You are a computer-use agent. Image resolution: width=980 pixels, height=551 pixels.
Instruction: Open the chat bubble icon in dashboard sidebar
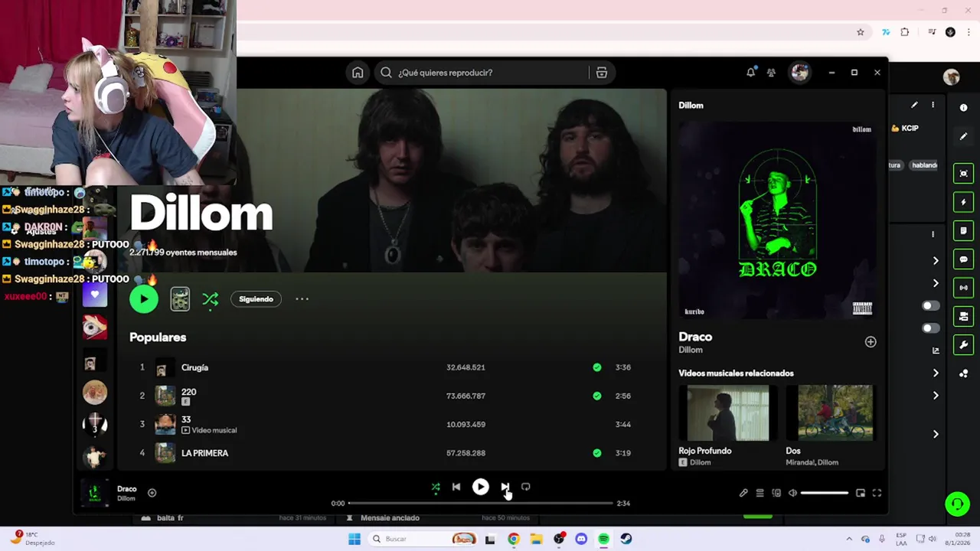(964, 259)
